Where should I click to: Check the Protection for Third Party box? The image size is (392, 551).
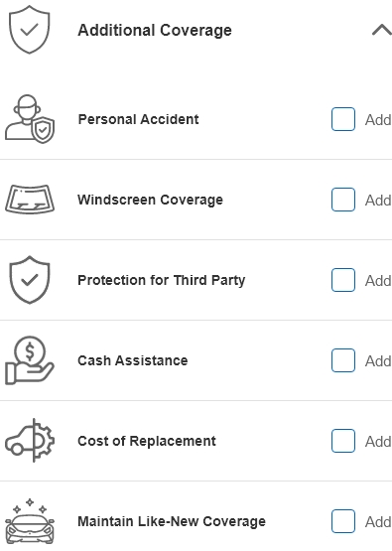[343, 280]
